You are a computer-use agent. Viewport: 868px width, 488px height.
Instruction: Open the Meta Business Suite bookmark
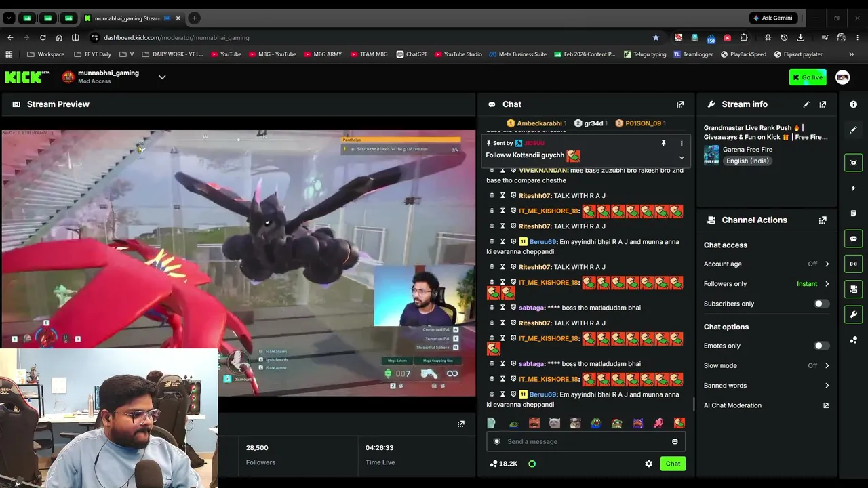[x=517, y=54]
